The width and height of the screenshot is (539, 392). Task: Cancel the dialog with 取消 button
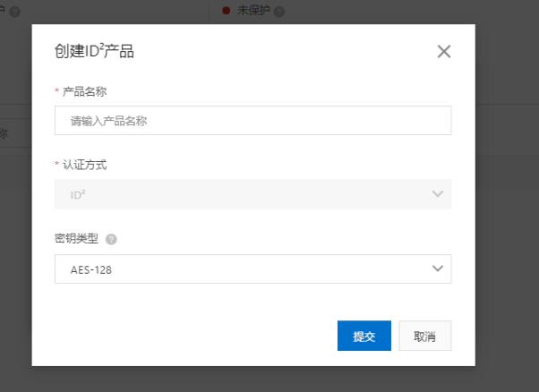[x=425, y=336]
